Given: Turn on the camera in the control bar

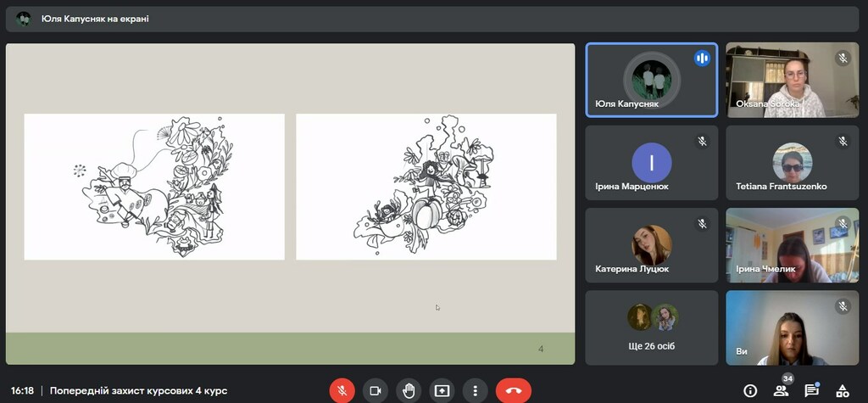Looking at the screenshot, I should pyautogui.click(x=376, y=391).
